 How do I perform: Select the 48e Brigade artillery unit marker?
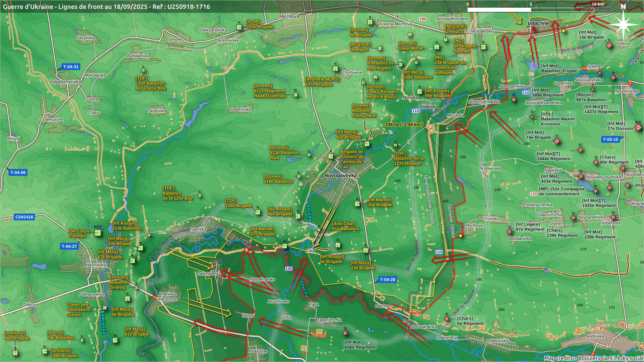(15, 352)
